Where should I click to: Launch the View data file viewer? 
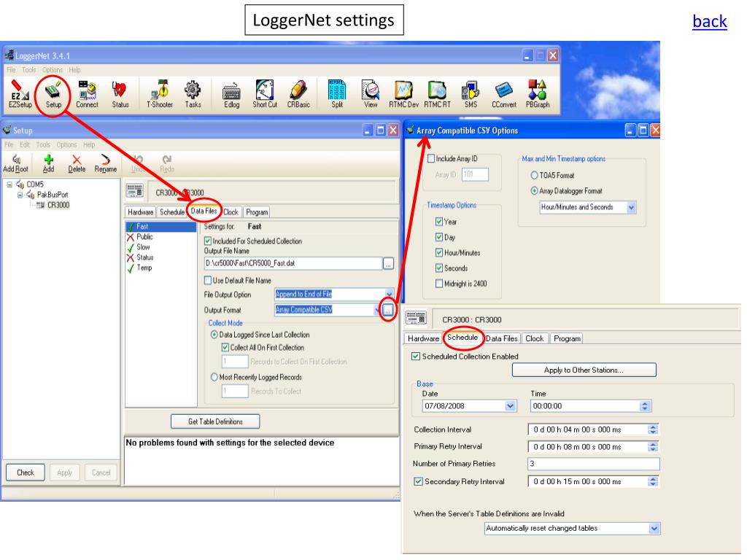(371, 94)
